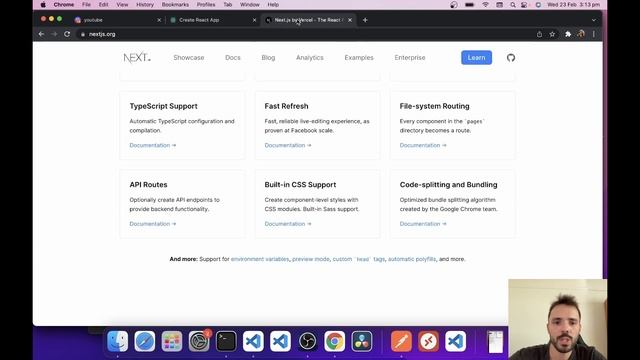Click the blue Learn button
640x360 pixels.
[476, 58]
